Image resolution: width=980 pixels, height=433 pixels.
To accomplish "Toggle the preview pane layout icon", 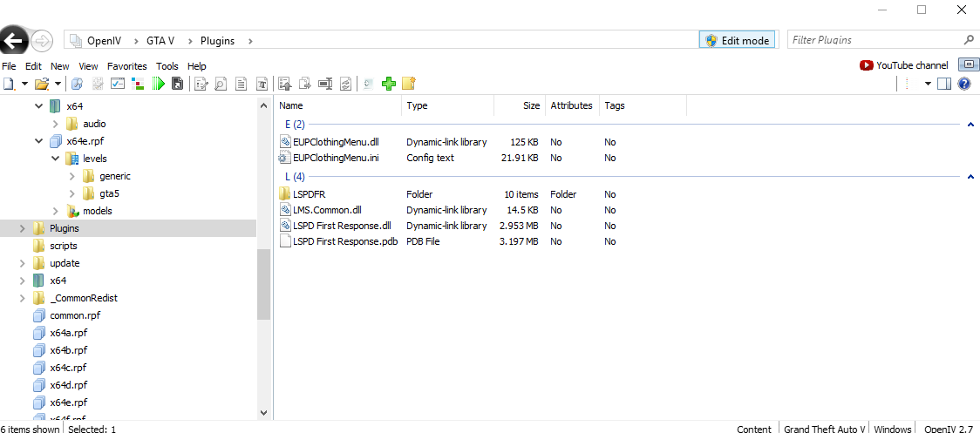I will pyautogui.click(x=944, y=83).
